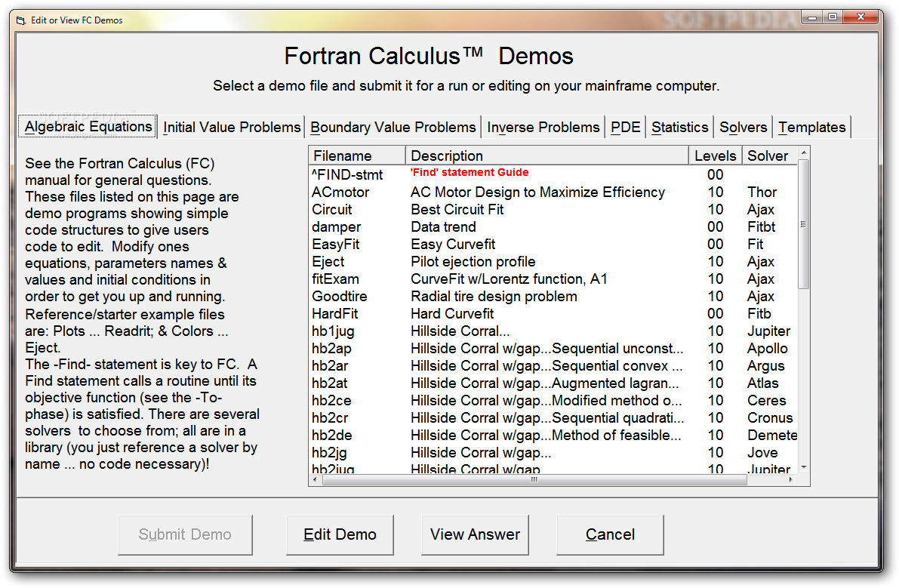Click the Apollo solver cell
Viewport: 899px width, 588px height.
767,349
